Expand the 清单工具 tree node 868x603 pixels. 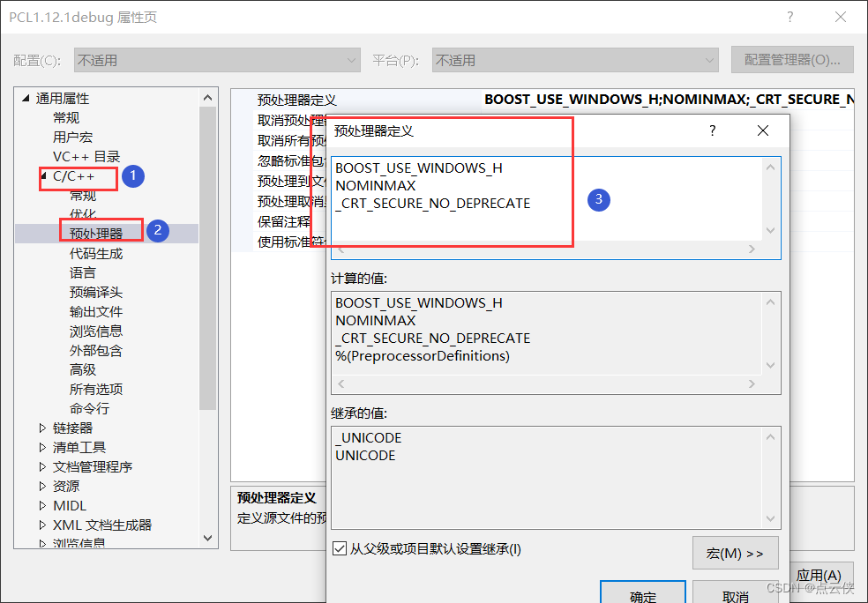pyautogui.click(x=42, y=447)
